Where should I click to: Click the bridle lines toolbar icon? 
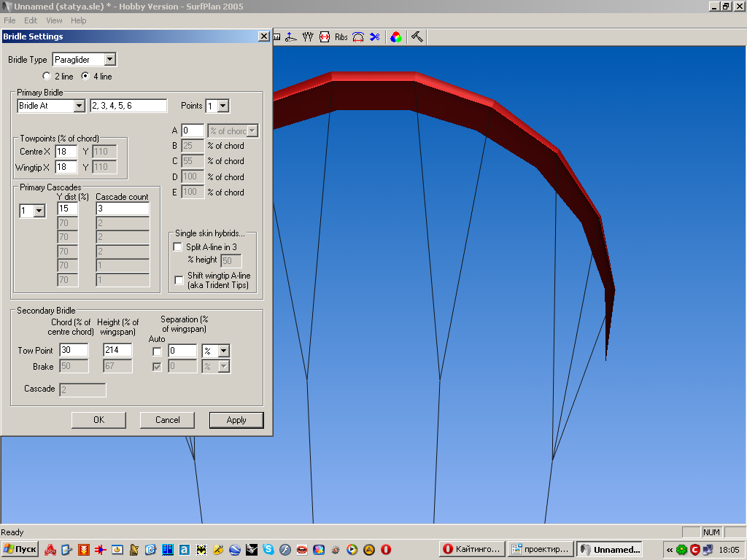(308, 37)
